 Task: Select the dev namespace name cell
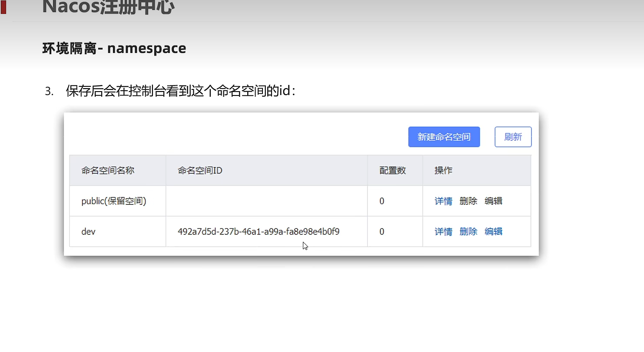point(88,232)
